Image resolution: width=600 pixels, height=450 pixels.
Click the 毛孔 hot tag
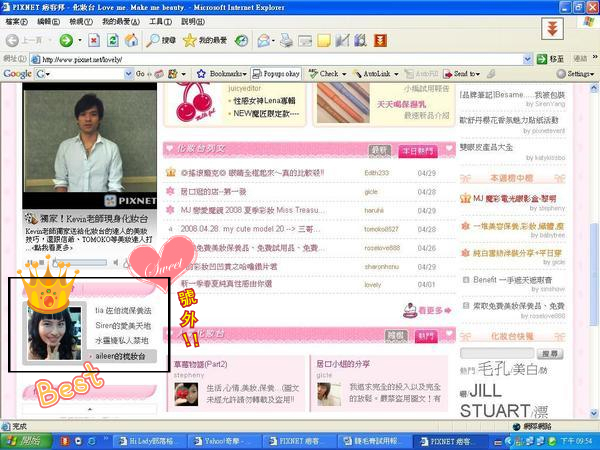pos(494,369)
